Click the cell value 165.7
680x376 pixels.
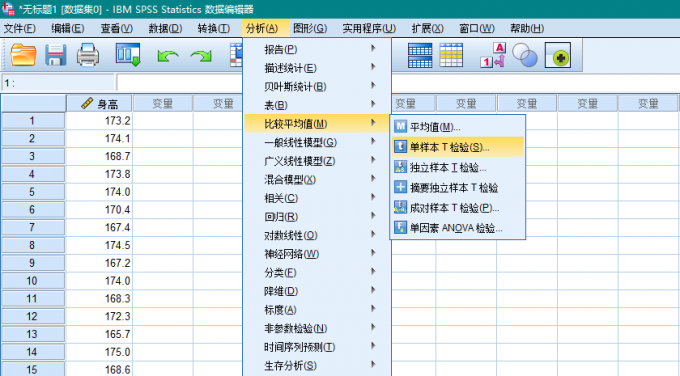click(x=99, y=334)
